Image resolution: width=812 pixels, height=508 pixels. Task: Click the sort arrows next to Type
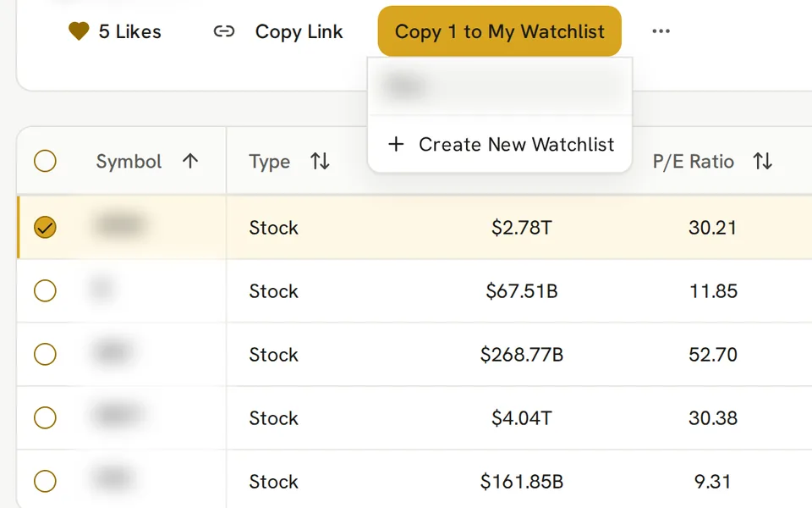click(320, 161)
